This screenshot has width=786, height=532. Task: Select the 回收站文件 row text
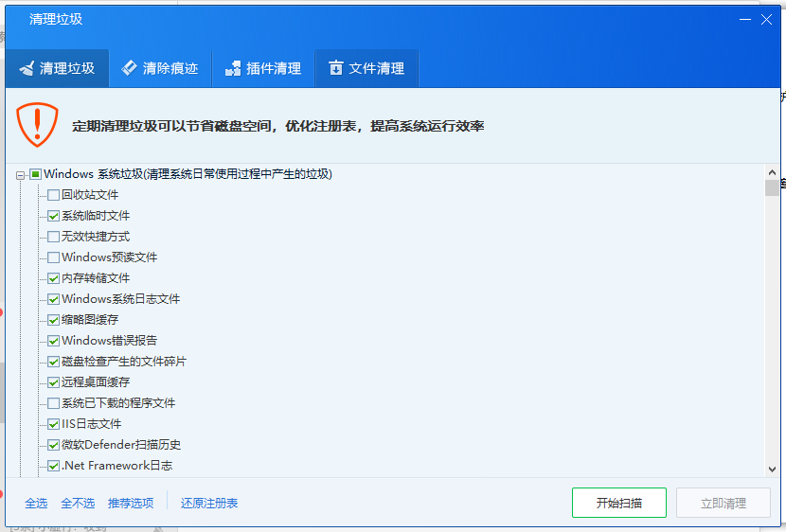click(90, 195)
